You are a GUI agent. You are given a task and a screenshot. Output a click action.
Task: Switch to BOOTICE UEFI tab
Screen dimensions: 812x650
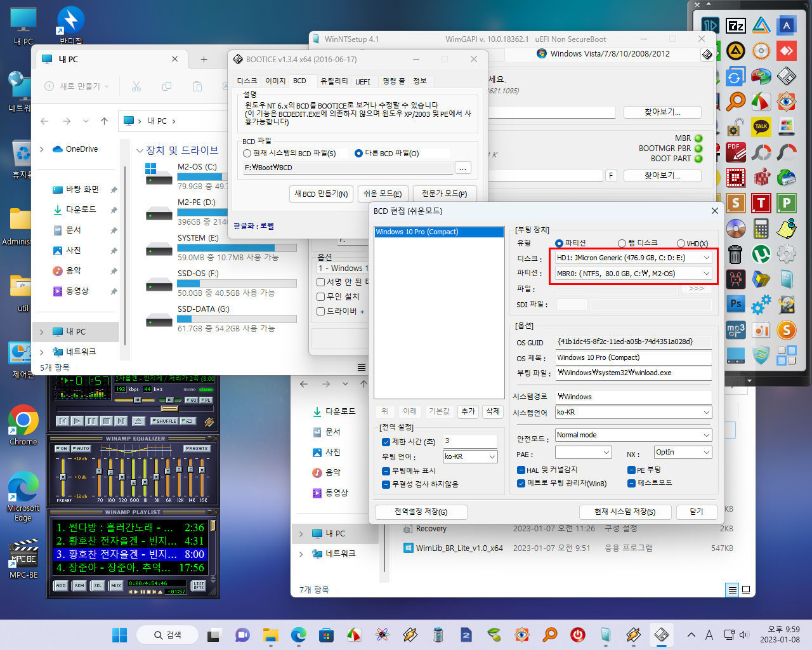[363, 81]
